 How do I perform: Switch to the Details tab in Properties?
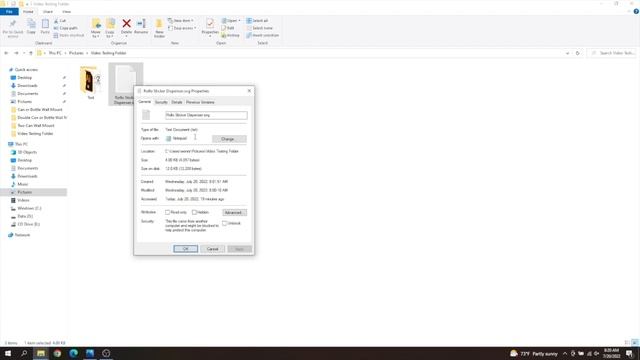(x=177, y=102)
